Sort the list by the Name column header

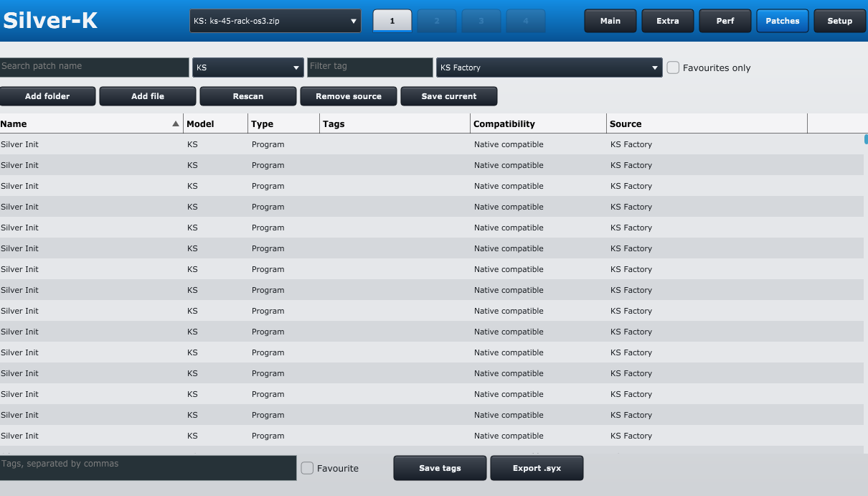(x=91, y=123)
